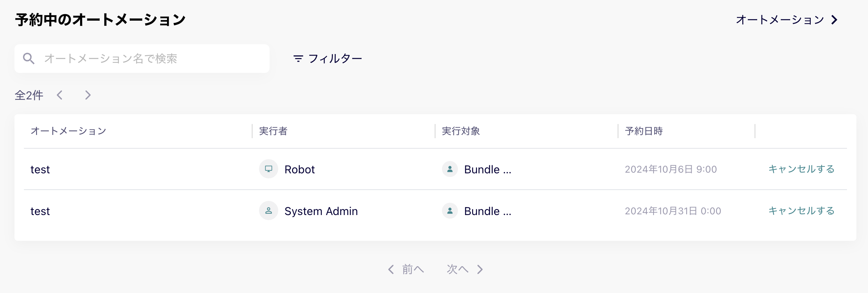Click the 次へ next page button
868x293 pixels.
click(x=465, y=269)
